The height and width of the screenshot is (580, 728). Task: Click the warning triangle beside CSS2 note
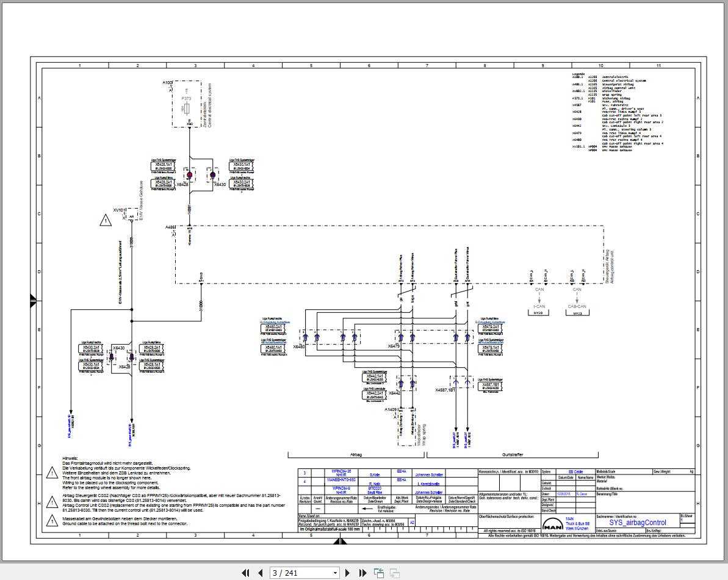point(52,503)
